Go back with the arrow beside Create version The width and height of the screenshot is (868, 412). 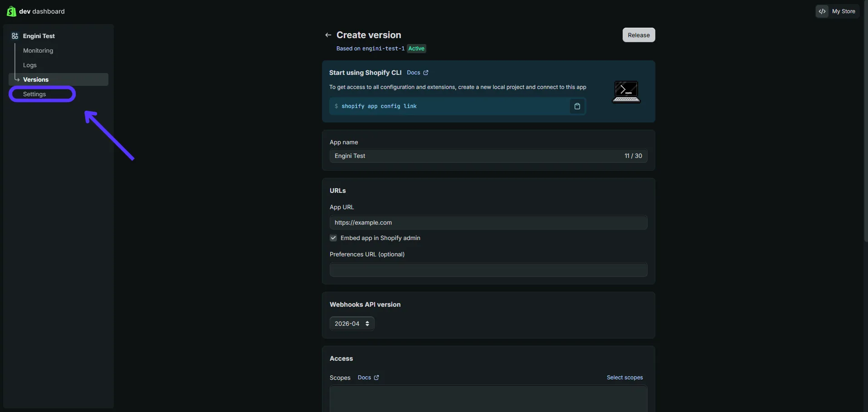tap(328, 35)
